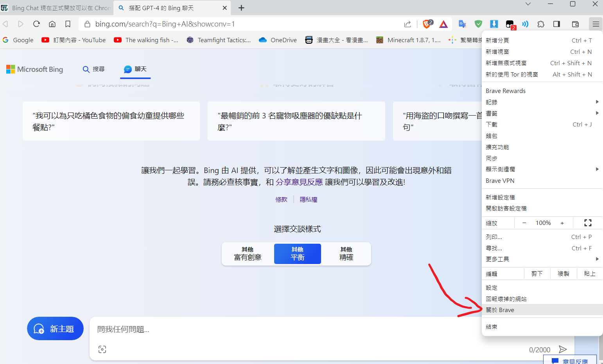Switch to the 聊天 tab on Bing
The width and height of the screenshot is (603, 364).
click(x=135, y=69)
